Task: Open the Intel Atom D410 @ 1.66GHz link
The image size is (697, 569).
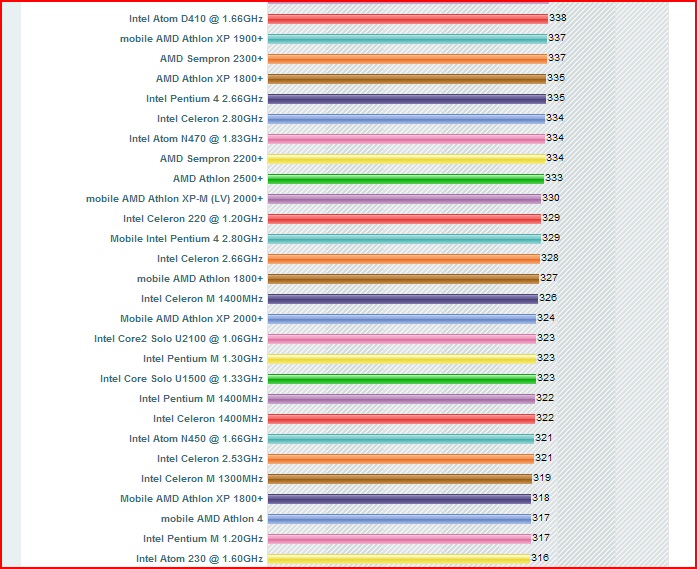Action: [196, 19]
